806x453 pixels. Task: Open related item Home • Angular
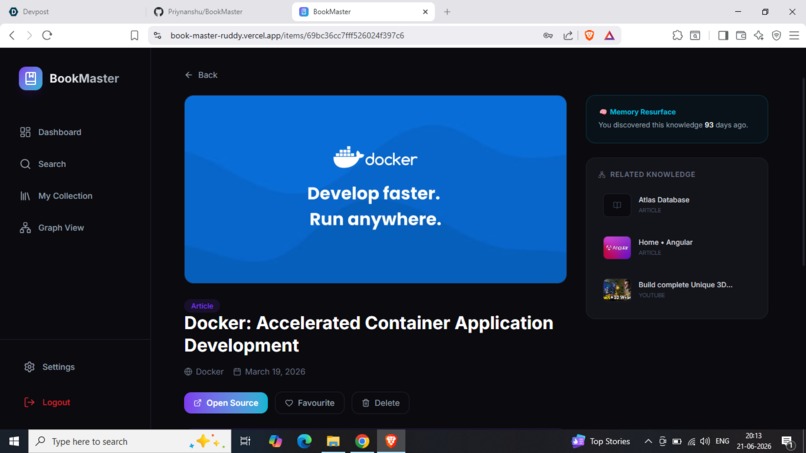pyautogui.click(x=676, y=247)
